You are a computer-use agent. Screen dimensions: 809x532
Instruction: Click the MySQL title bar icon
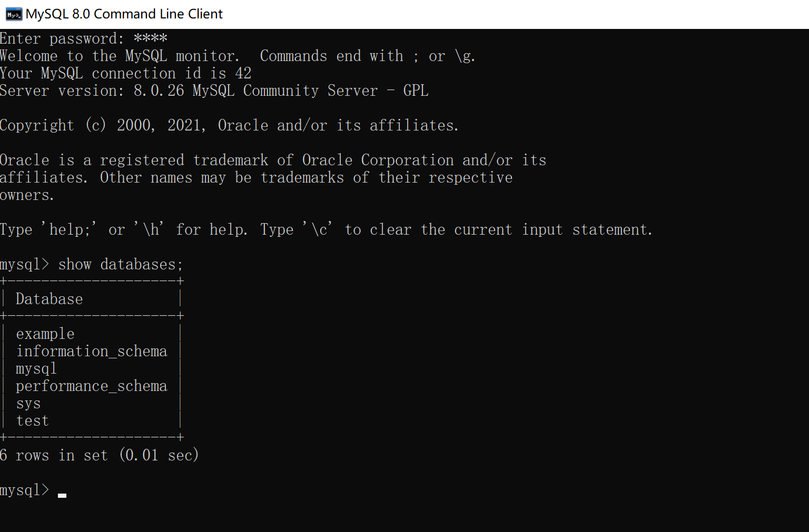13,14
